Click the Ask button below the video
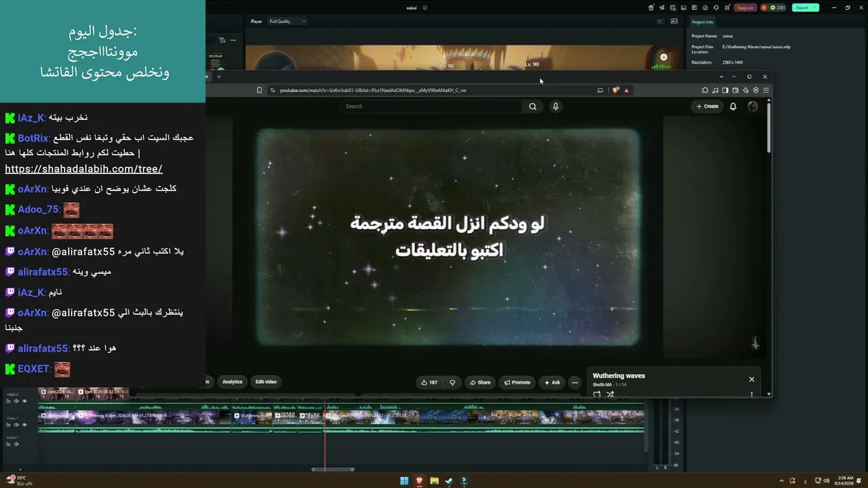 coord(552,382)
